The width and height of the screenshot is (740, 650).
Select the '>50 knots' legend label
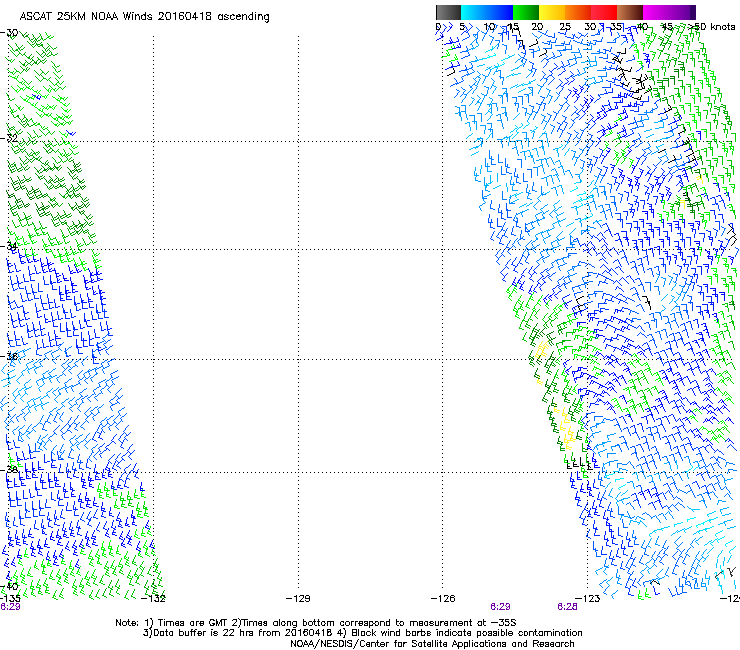711,27
